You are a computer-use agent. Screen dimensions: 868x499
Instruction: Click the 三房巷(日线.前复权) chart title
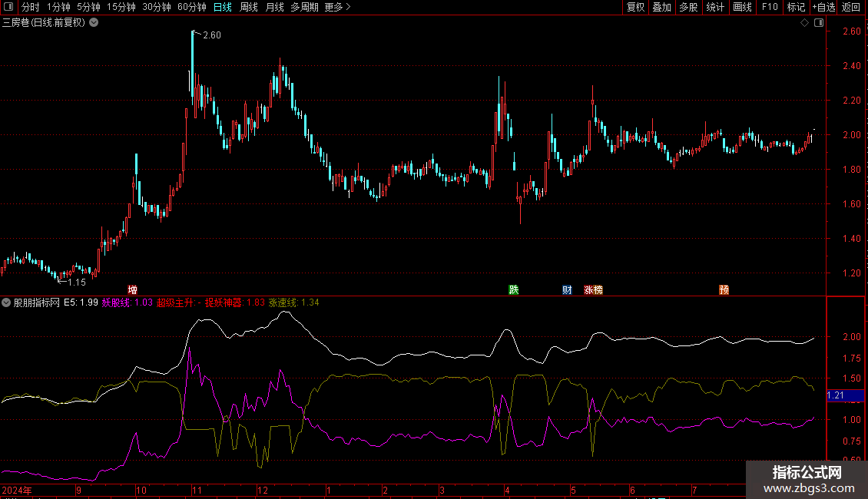pos(44,23)
